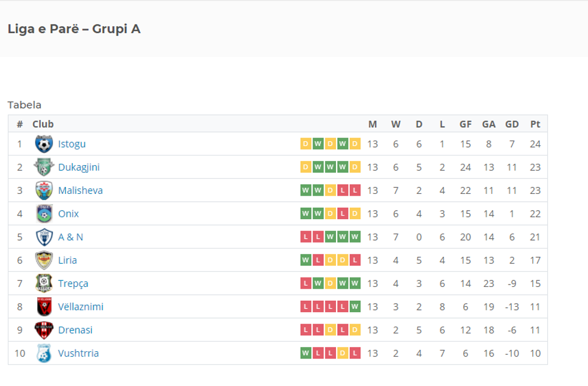Screen dimensions: 588x386
Task: Click the Onix club crest icon
Action: 44,214
